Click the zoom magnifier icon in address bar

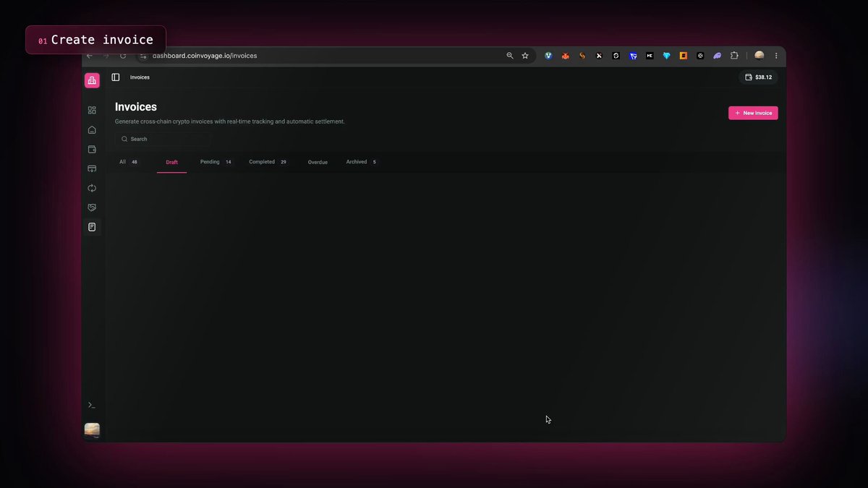tap(510, 56)
